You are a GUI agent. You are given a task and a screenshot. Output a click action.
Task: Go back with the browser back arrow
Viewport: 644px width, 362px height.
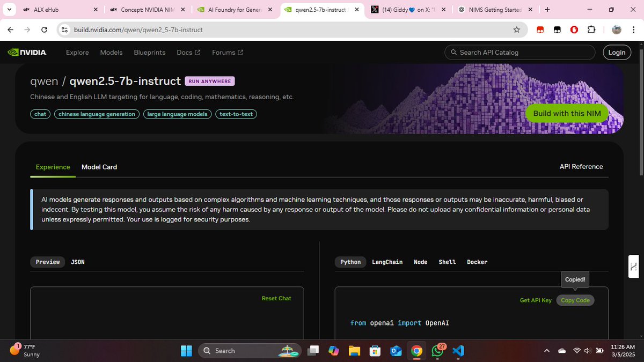tap(11, 30)
